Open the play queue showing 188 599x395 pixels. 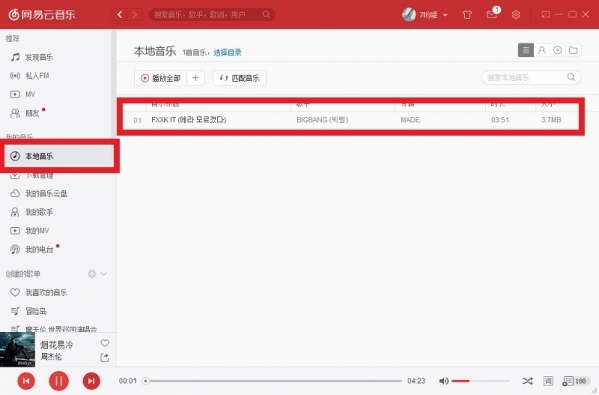coord(575,381)
